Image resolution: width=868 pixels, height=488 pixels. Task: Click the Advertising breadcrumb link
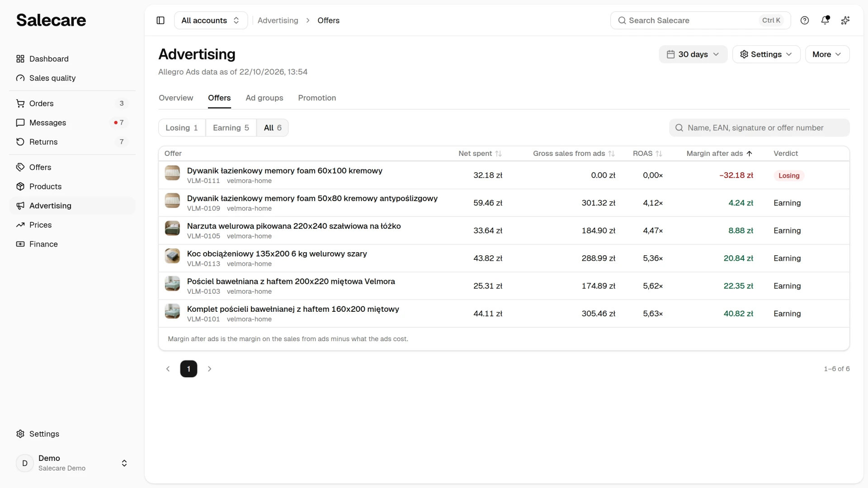[x=278, y=20]
